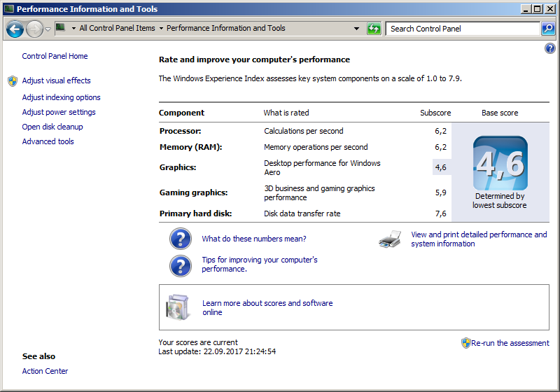Click the printer icon
The width and height of the screenshot is (560, 392).
pos(390,239)
